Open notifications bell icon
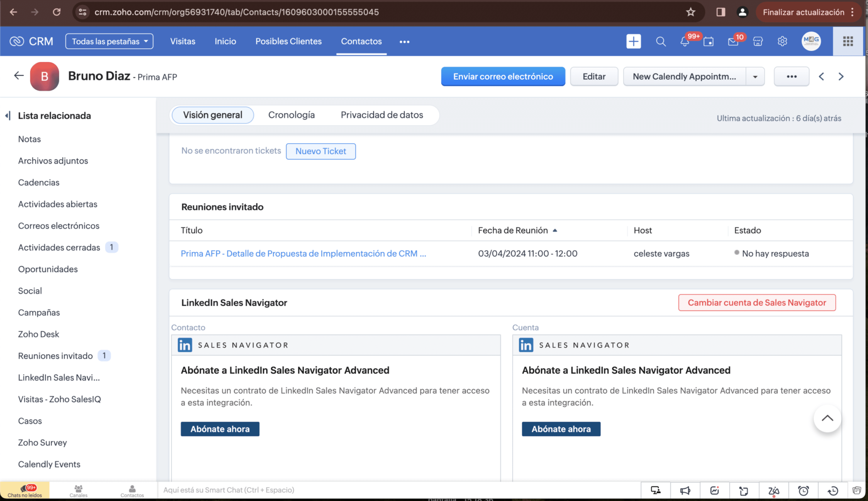 (x=684, y=42)
